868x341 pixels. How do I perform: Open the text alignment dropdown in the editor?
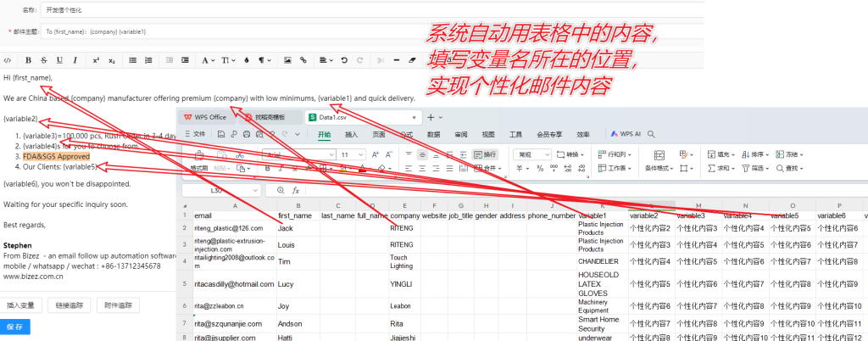click(326, 60)
